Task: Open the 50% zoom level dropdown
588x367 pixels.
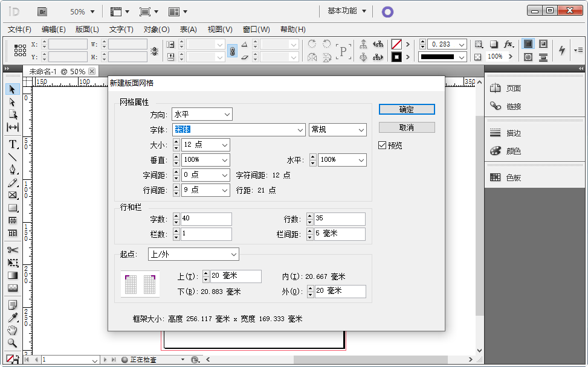Action: pos(82,11)
